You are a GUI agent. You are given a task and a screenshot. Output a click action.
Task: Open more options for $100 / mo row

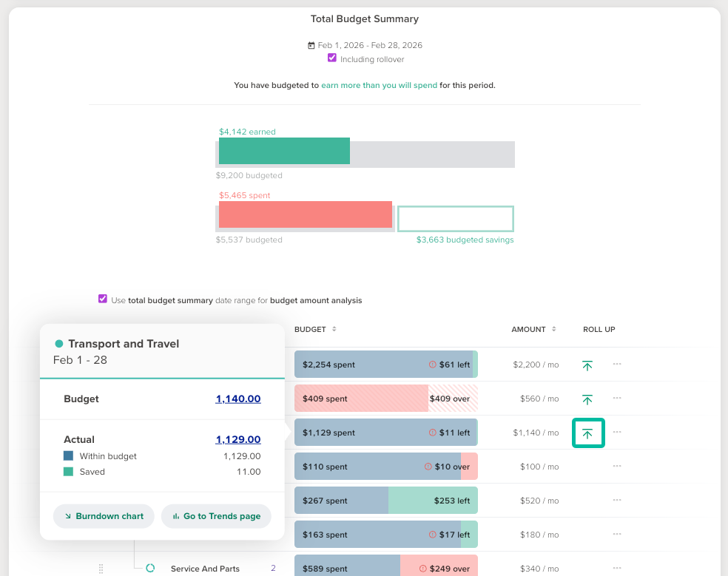[x=617, y=466]
